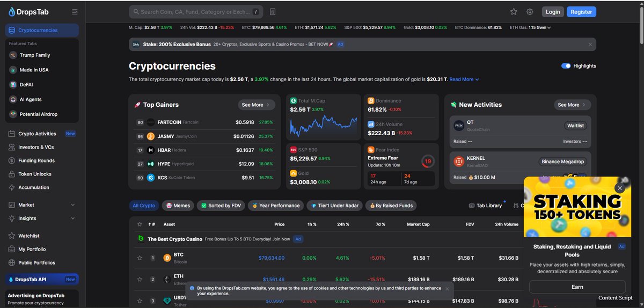Click Staking 150+ Tokens ad image
The width and height of the screenshot is (644, 308).
577,207
